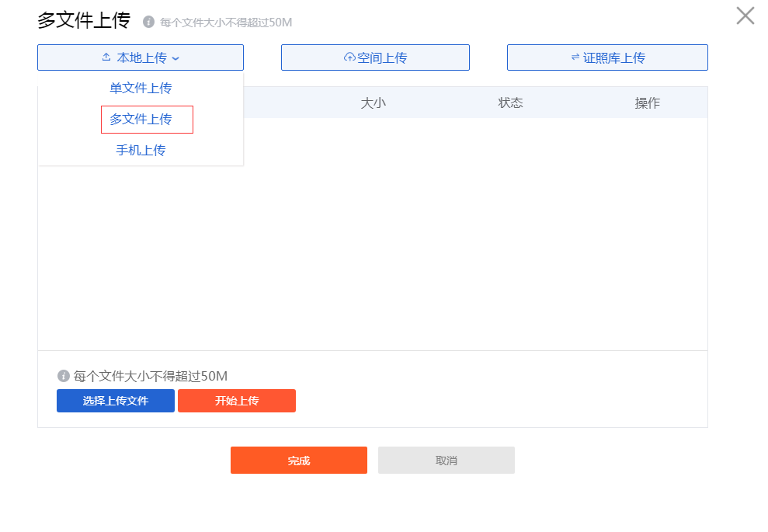Click the 大小 column header
The width and height of the screenshot is (768, 532).
click(375, 102)
